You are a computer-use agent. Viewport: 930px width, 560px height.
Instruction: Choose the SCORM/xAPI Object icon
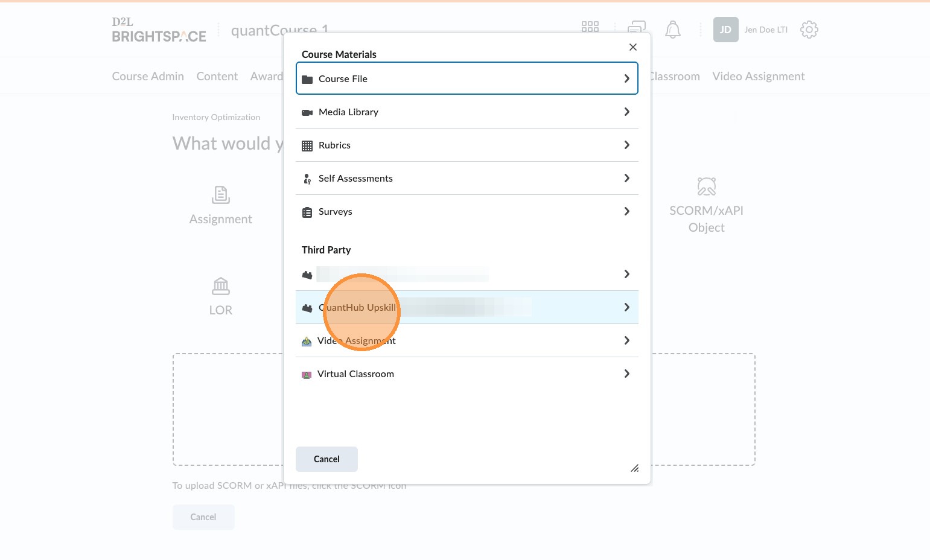706,186
